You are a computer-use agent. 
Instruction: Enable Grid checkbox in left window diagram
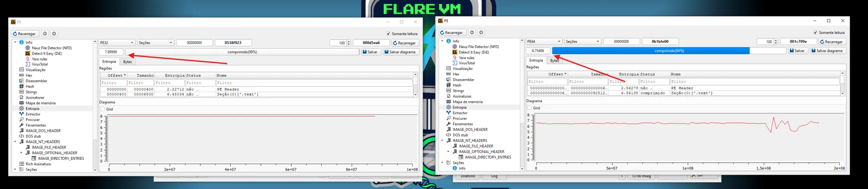click(x=103, y=109)
